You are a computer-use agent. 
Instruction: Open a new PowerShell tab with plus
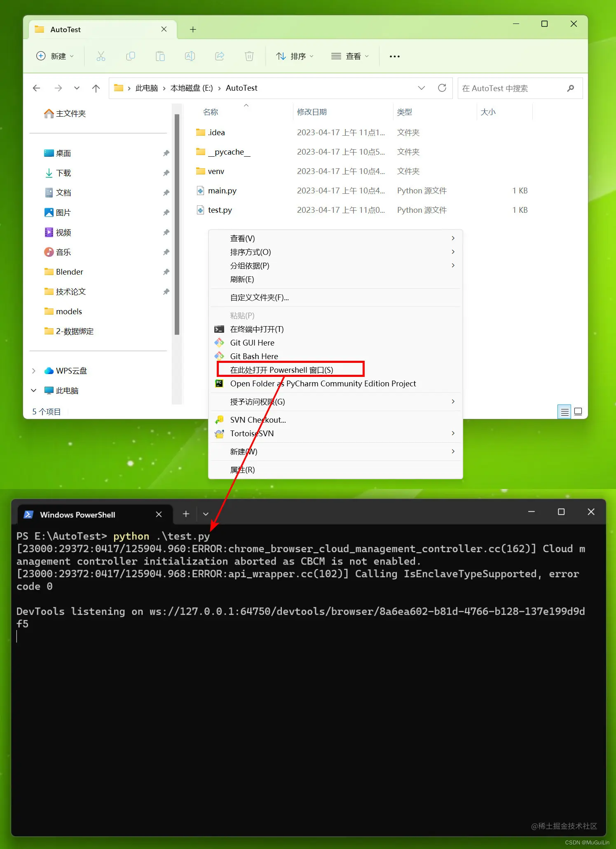[x=186, y=514]
